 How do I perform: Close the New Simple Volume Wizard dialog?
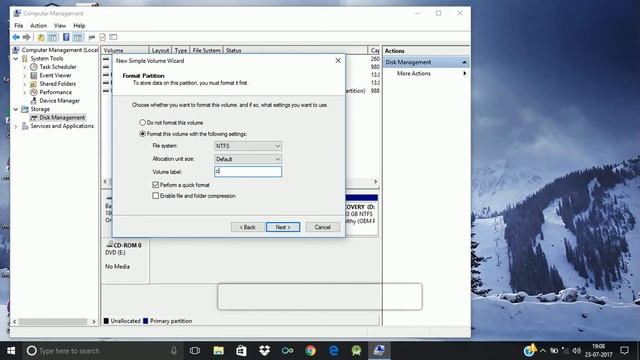tap(338, 60)
